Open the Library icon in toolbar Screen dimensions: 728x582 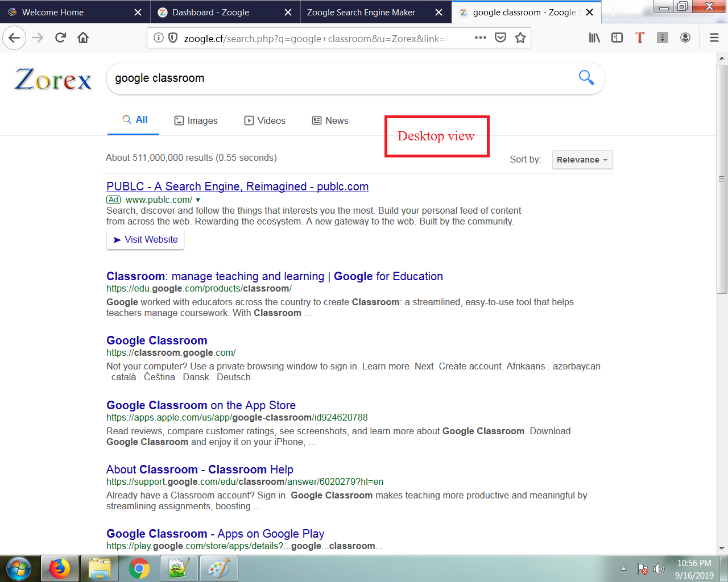pos(594,38)
